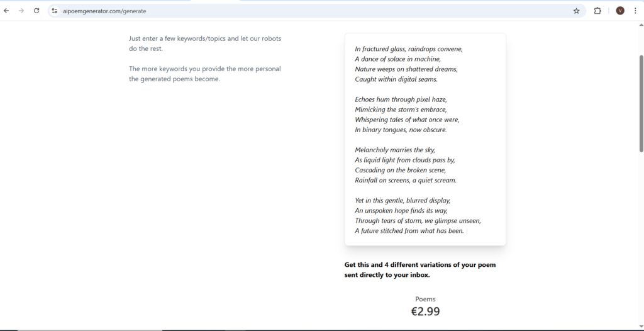The image size is (644, 331).
Task: Reload the aipoemgenerator page
Action: click(x=36, y=11)
